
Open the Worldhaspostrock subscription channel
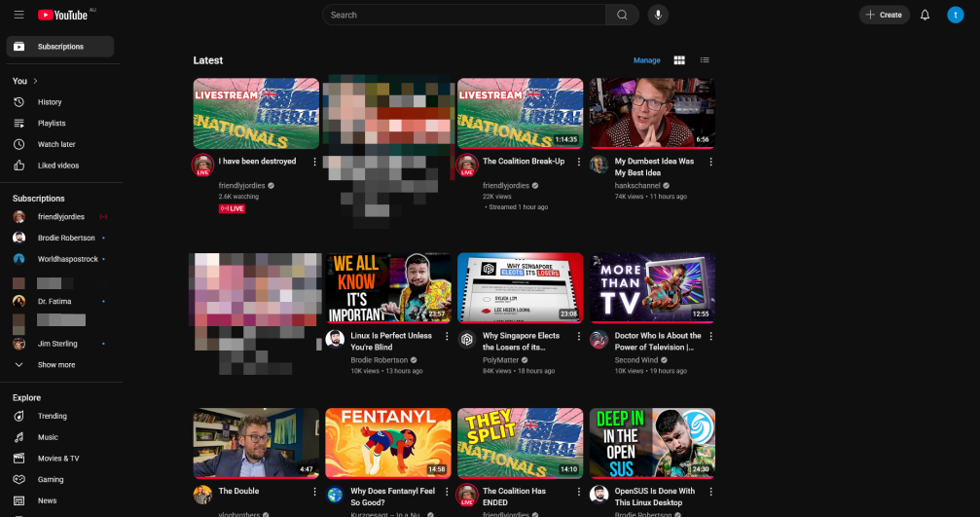pyautogui.click(x=60, y=259)
